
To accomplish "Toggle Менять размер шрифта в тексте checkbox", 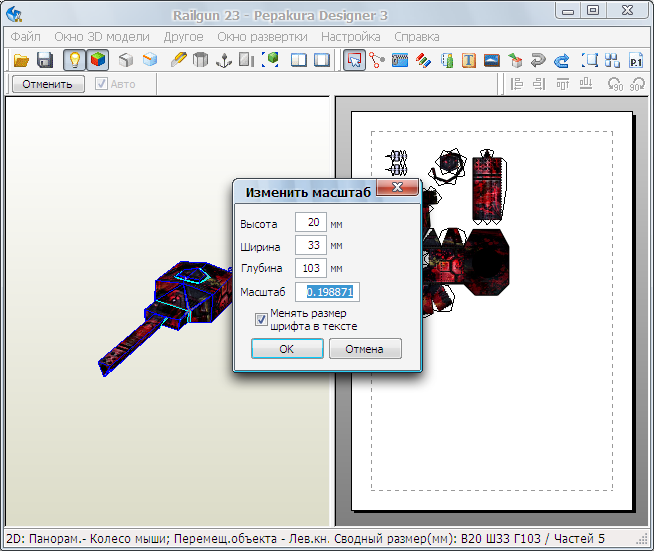I will 261,320.
